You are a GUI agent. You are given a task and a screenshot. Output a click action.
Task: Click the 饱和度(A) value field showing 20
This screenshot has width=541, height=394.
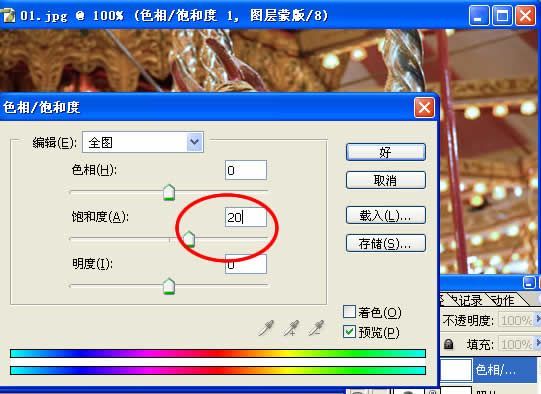click(x=246, y=217)
